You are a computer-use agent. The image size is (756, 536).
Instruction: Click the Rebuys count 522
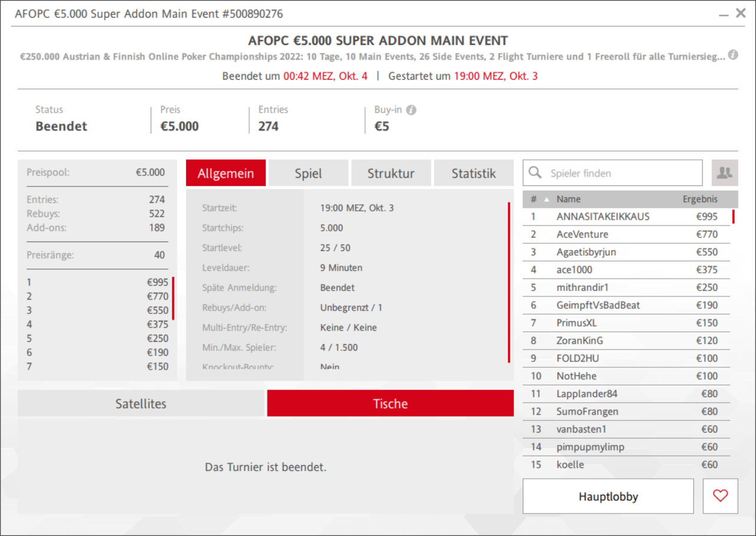click(x=157, y=214)
